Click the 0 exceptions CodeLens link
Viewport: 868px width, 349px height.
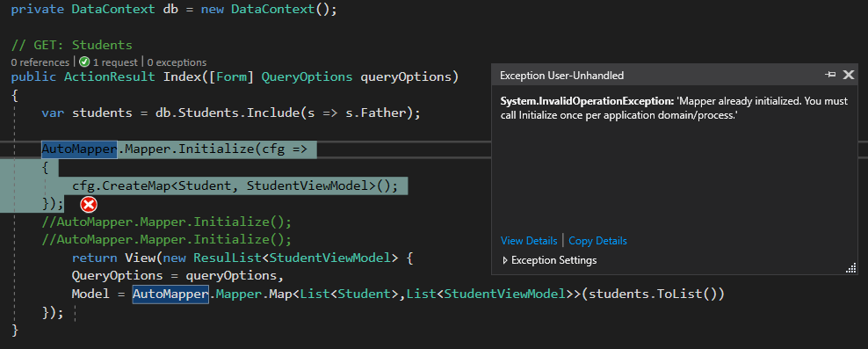point(177,62)
